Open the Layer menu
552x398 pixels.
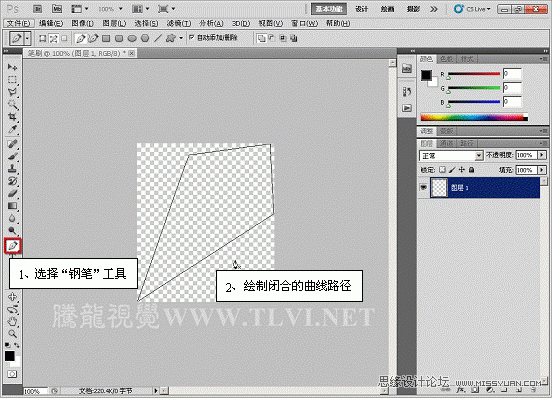click(114, 23)
